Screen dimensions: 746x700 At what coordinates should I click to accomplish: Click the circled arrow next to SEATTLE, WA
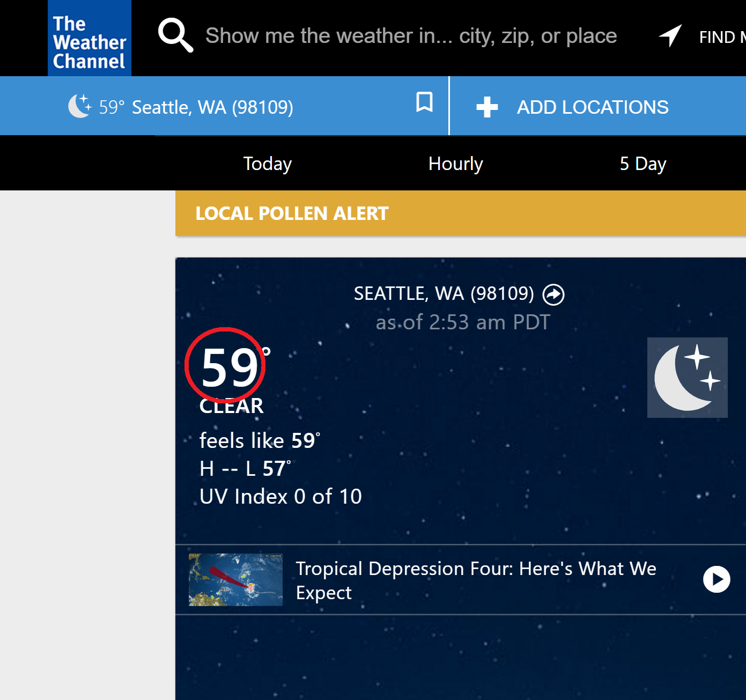pyautogui.click(x=553, y=294)
